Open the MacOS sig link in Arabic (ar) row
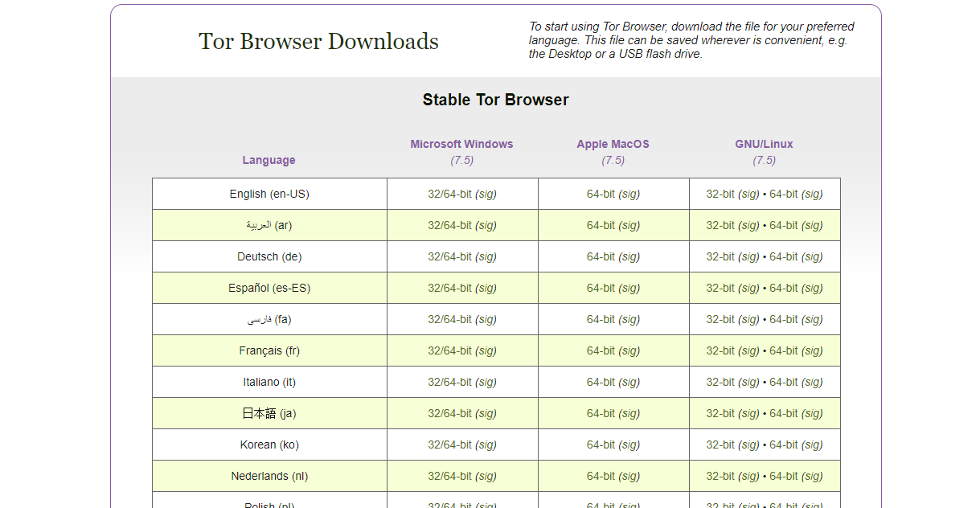This screenshot has height=508, width=980. [629, 225]
